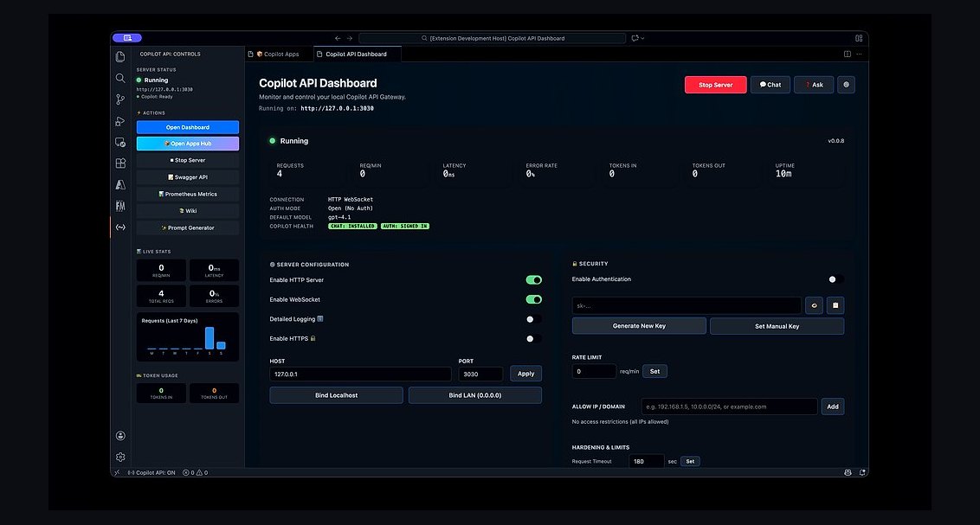Open the Azure 'A' icon in activity bar
Image resolution: width=980 pixels, height=525 pixels.
click(x=120, y=185)
